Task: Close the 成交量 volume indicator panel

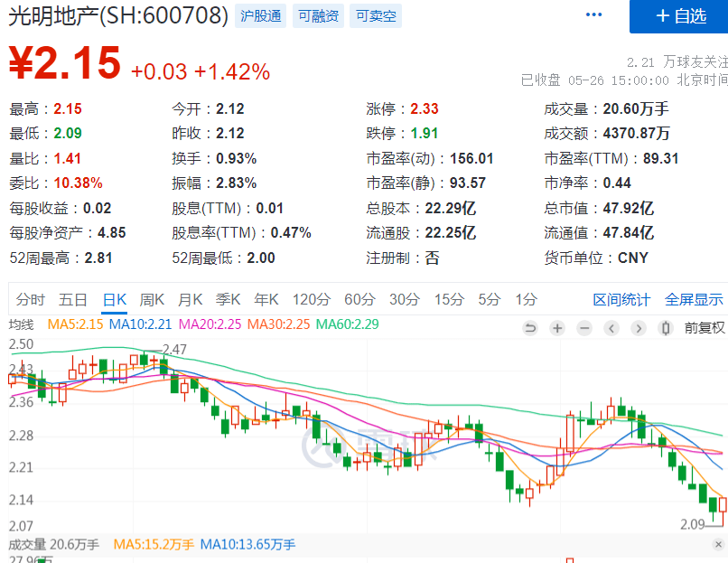Action: tap(719, 544)
